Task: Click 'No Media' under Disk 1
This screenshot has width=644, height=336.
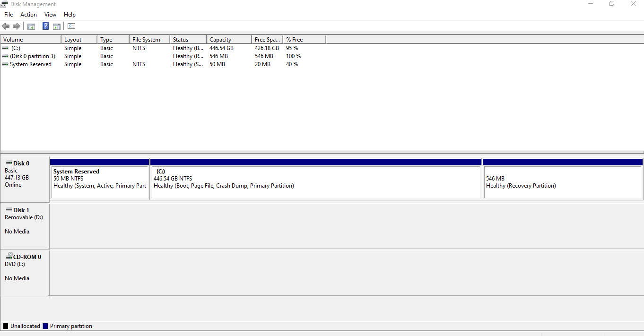Action: click(x=17, y=232)
